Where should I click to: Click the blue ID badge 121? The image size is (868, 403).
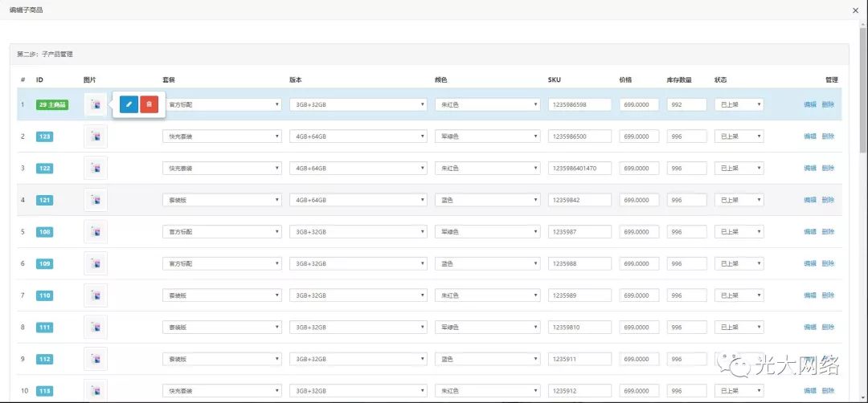(x=44, y=200)
